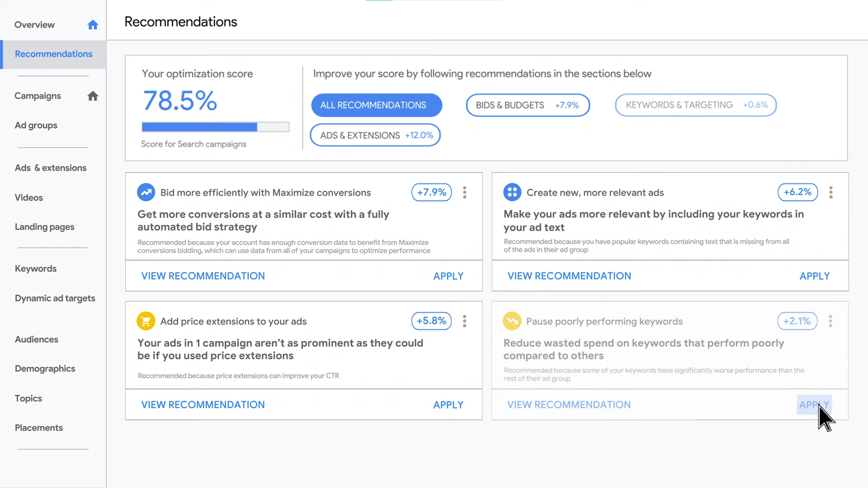Click the three-dot menu on price extensions card
The width and height of the screenshot is (868, 488).
465,320
